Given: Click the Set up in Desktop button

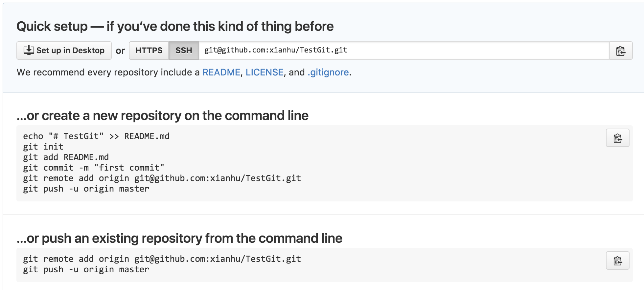Looking at the screenshot, I should tap(64, 50).
